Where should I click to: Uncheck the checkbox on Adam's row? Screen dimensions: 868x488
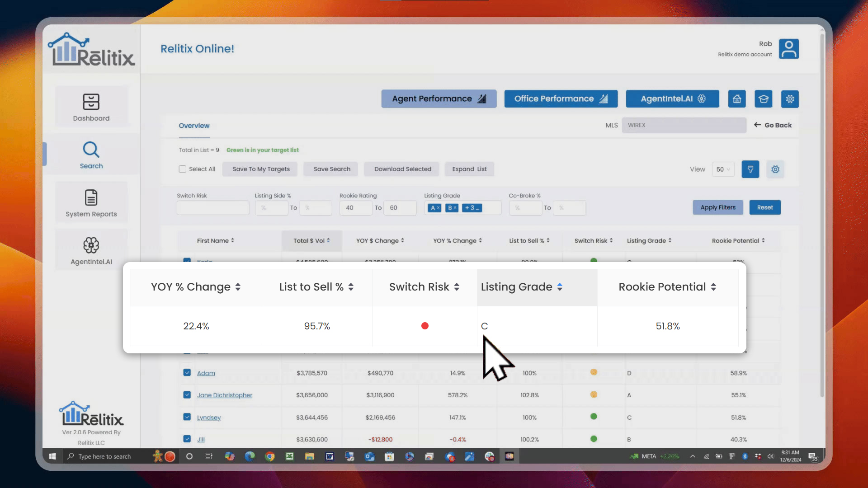[x=187, y=372]
